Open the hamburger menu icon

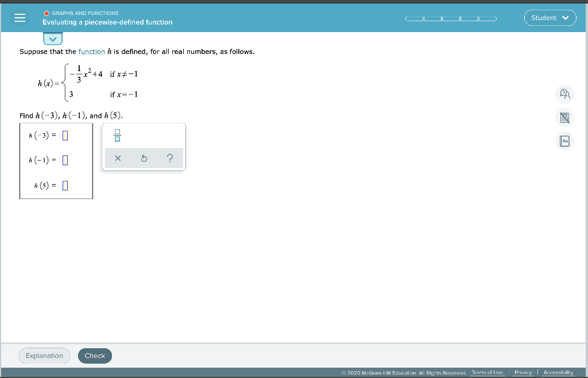[x=20, y=17]
